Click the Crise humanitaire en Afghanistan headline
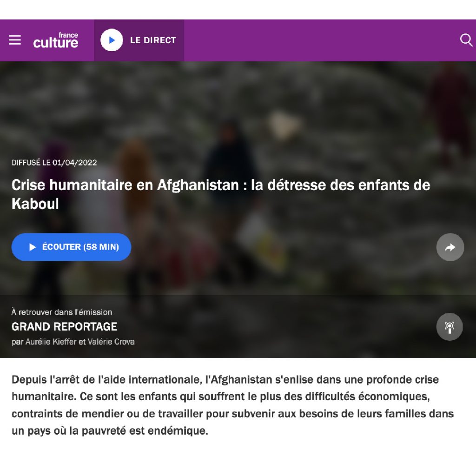This screenshot has width=476, height=476. pyautogui.click(x=221, y=194)
